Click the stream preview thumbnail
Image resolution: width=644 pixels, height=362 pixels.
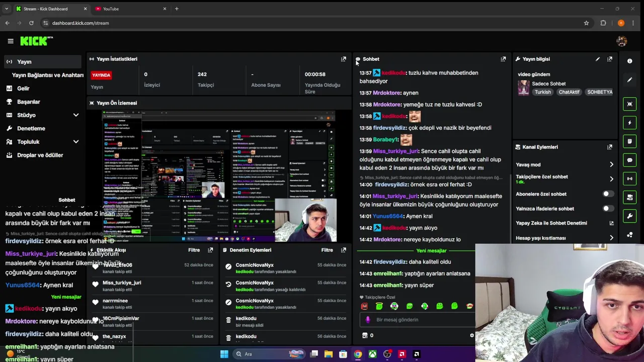click(x=219, y=176)
